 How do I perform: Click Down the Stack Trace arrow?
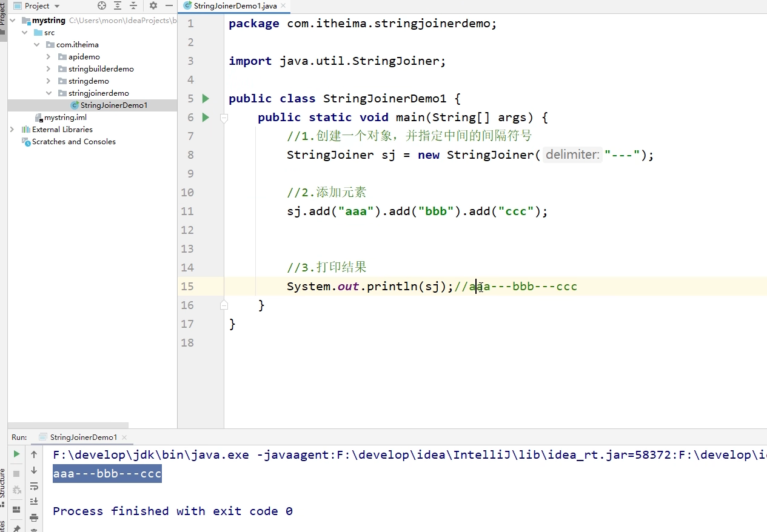34,470
